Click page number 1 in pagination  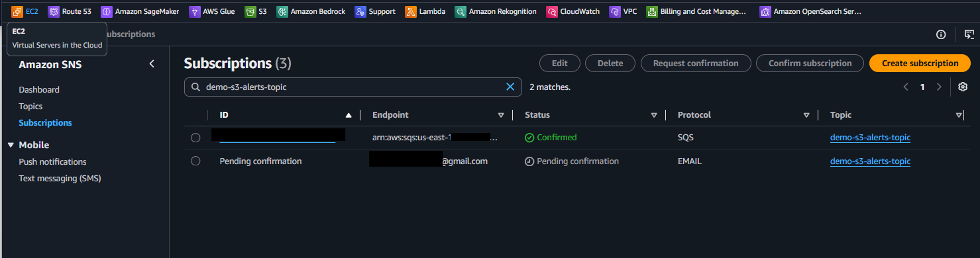pyautogui.click(x=922, y=87)
